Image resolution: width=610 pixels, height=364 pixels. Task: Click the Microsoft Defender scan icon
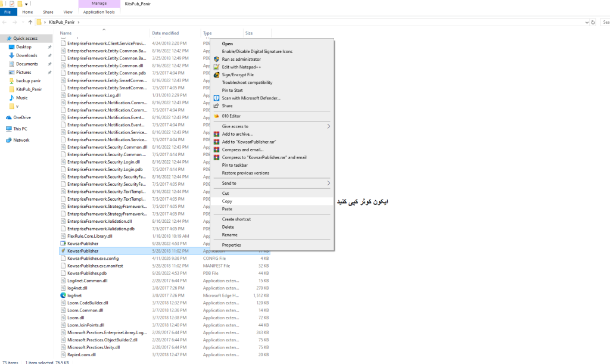(216, 98)
